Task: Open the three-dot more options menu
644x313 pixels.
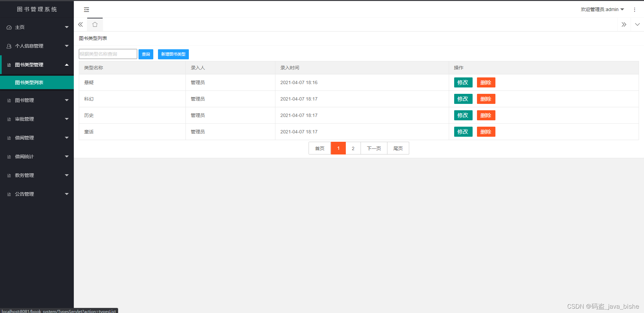Action: (x=634, y=10)
